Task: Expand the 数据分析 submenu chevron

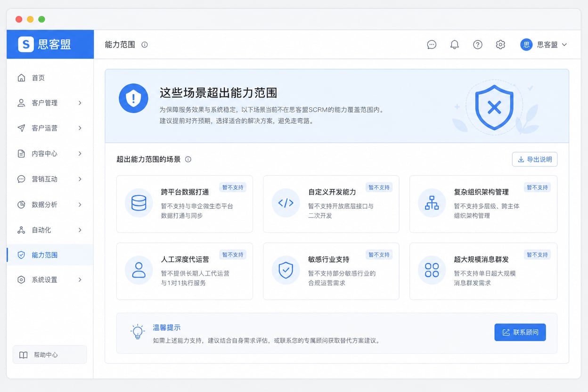Action: [80, 204]
